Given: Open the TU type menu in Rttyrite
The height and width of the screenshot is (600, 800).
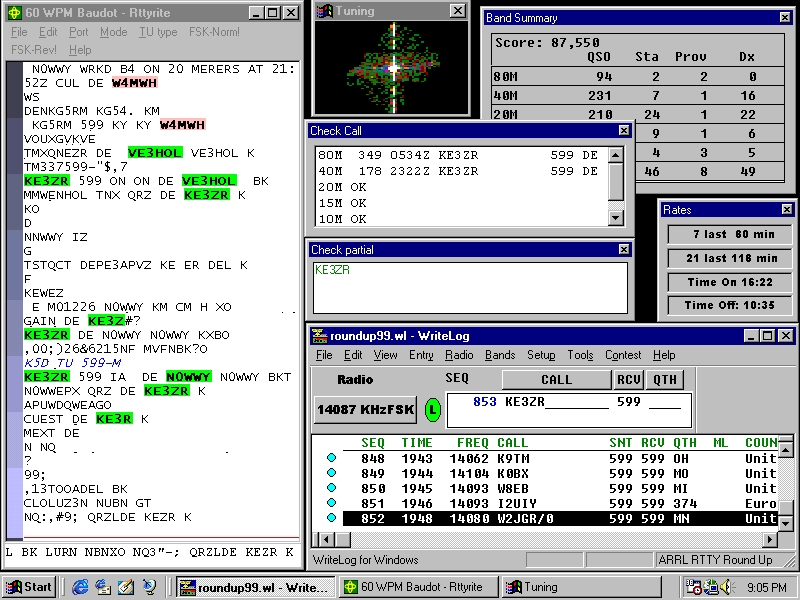Looking at the screenshot, I should (158, 32).
